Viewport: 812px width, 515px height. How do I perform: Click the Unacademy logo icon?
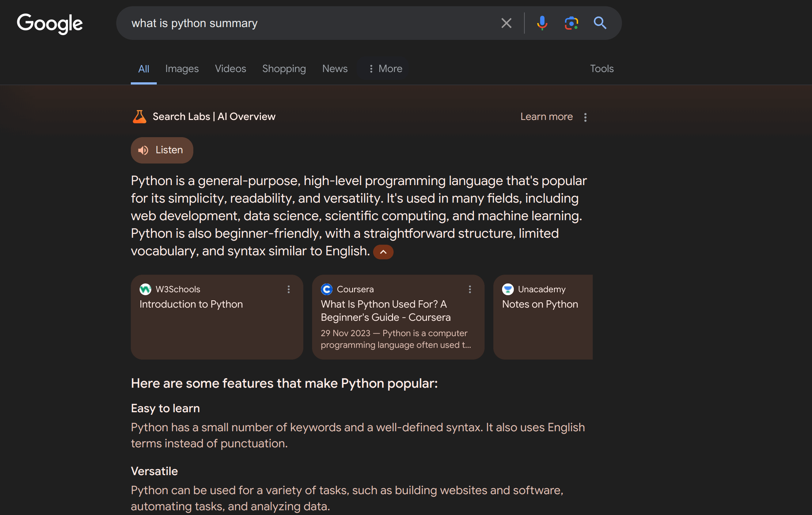click(x=508, y=289)
